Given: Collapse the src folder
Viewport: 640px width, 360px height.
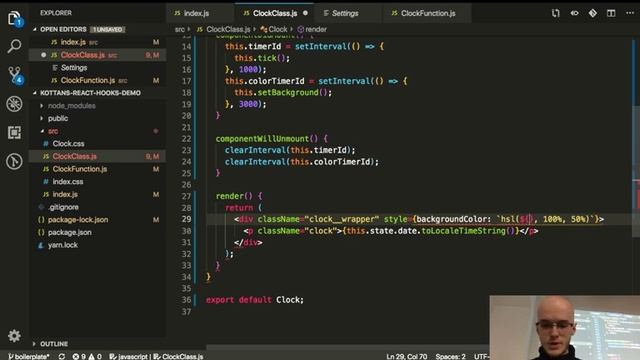Looking at the screenshot, I should point(53,131).
